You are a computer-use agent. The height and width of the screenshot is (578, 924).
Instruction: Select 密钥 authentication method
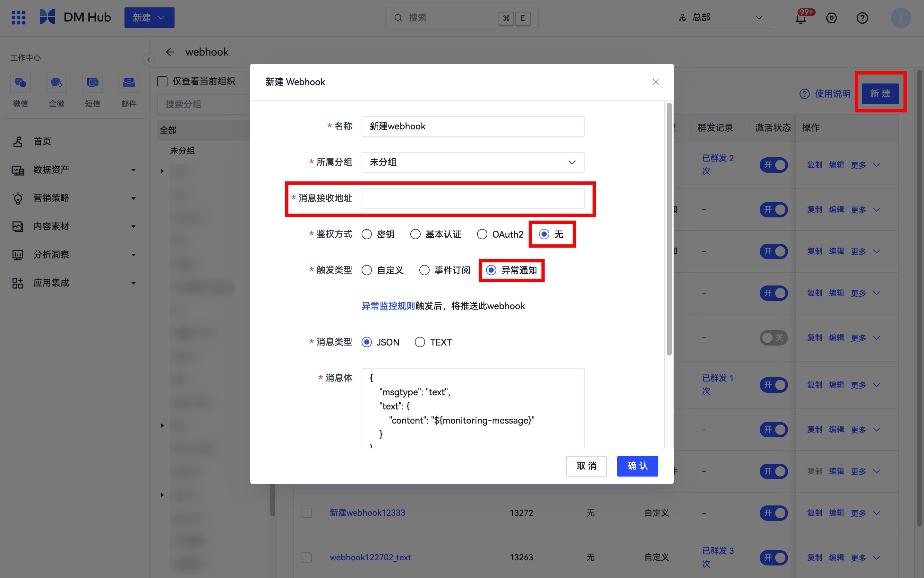pyautogui.click(x=366, y=234)
